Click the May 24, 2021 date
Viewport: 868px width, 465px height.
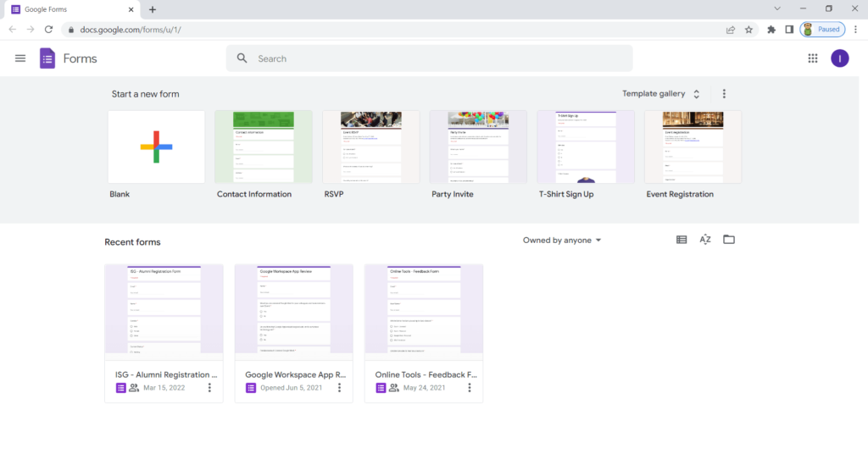pyautogui.click(x=424, y=388)
